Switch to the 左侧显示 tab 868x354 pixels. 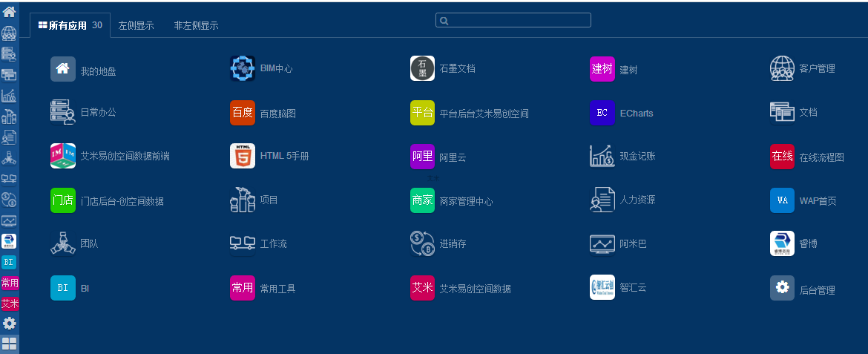point(137,25)
